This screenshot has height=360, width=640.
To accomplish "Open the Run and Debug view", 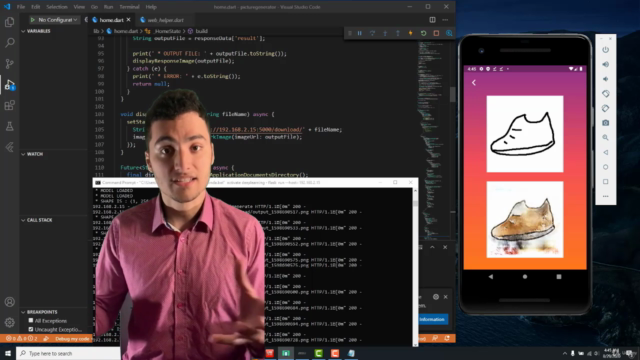I will 9,85.
